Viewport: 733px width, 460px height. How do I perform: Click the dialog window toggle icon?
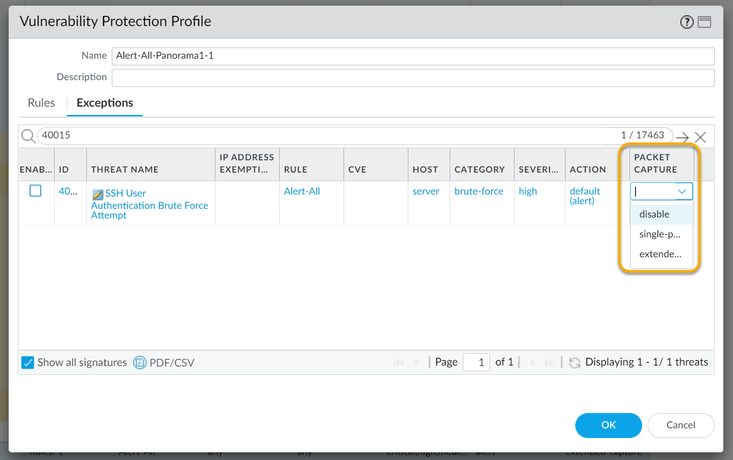click(704, 21)
